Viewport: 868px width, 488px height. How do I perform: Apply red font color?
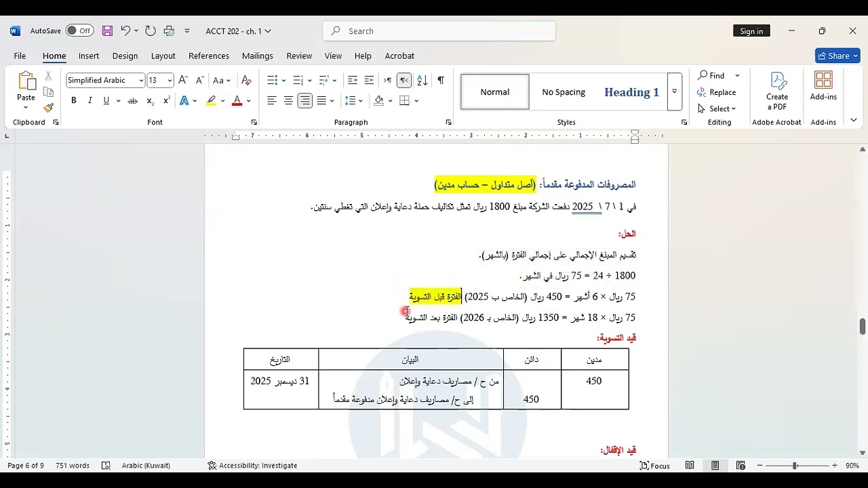pos(237,101)
